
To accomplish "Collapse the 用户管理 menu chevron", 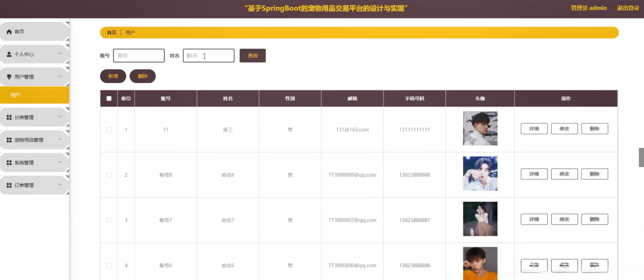I will [x=60, y=76].
